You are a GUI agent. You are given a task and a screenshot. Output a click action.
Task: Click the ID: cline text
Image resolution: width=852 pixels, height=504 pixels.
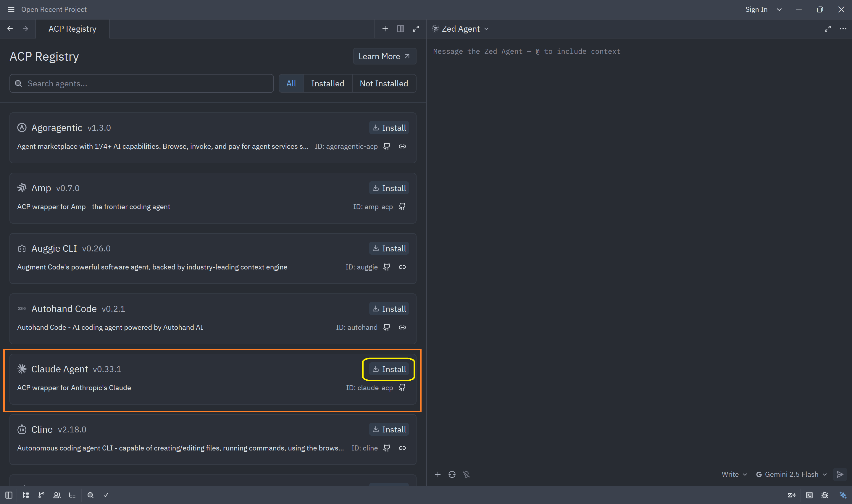tap(364, 448)
